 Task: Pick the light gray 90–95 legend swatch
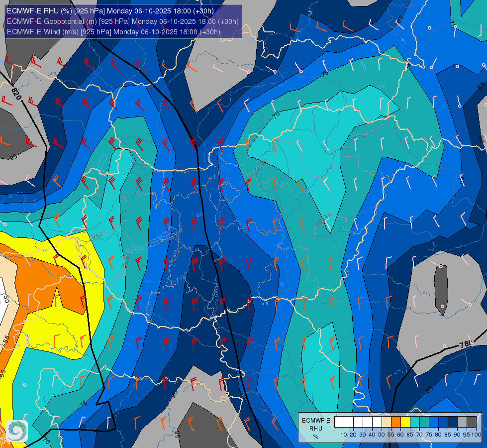click(462, 422)
